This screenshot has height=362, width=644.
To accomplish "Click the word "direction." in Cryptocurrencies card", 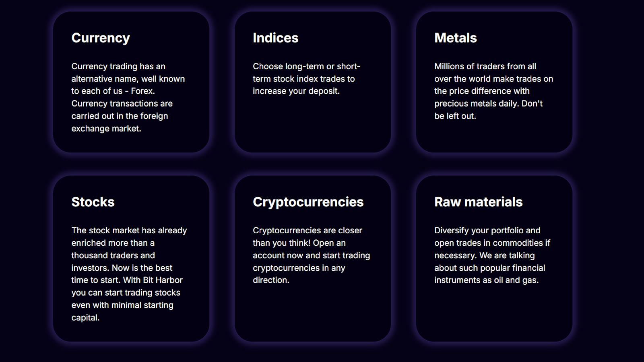I will pyautogui.click(x=271, y=280).
